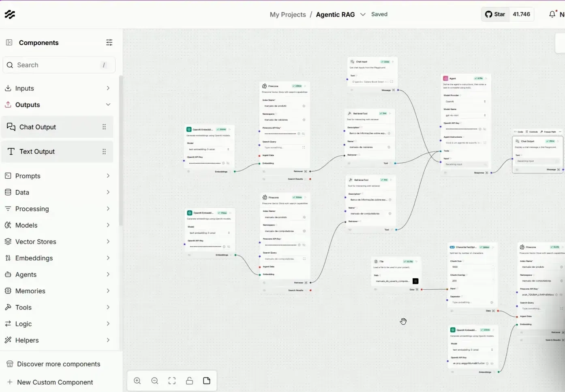Open the notifications bell
The image size is (565, 392).
552,14
